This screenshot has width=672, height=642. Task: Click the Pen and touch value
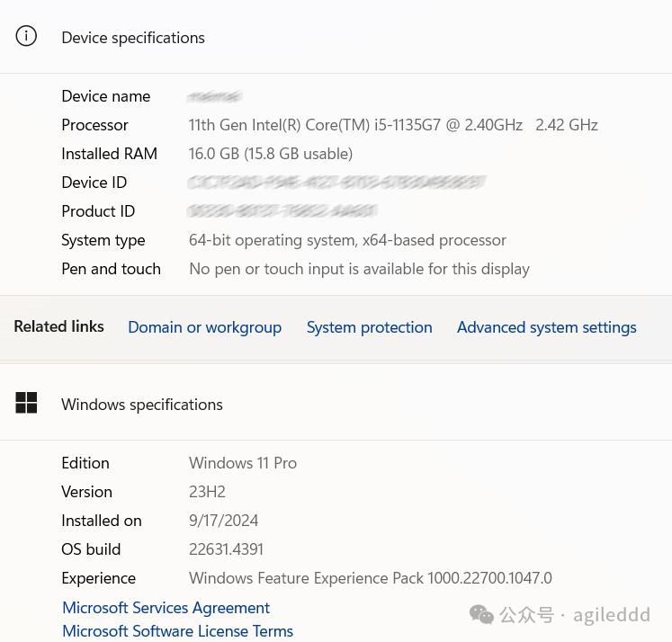(x=359, y=269)
